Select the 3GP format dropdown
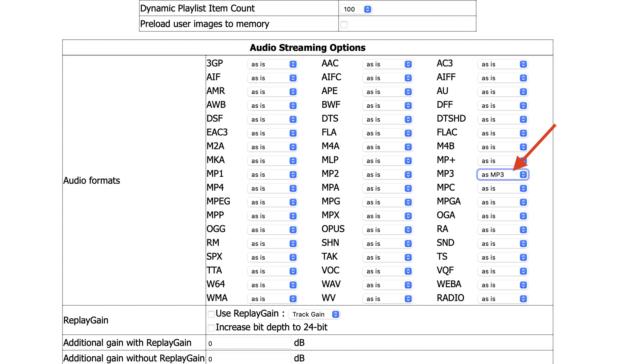 click(x=272, y=64)
